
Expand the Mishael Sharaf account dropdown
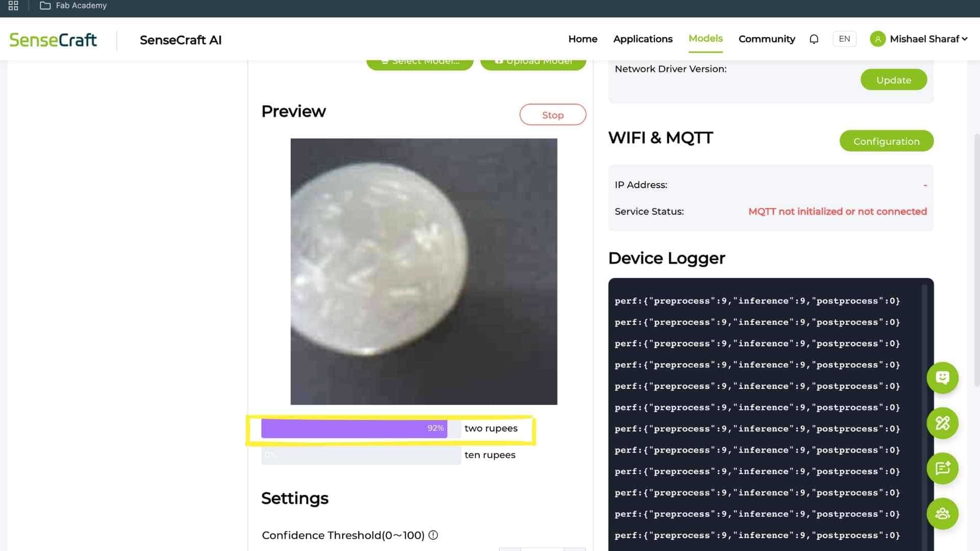[x=964, y=39]
